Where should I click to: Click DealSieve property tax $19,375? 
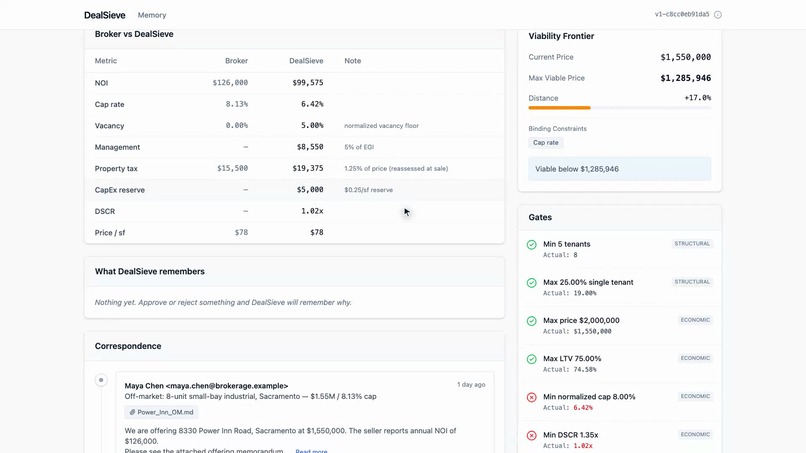[307, 168]
